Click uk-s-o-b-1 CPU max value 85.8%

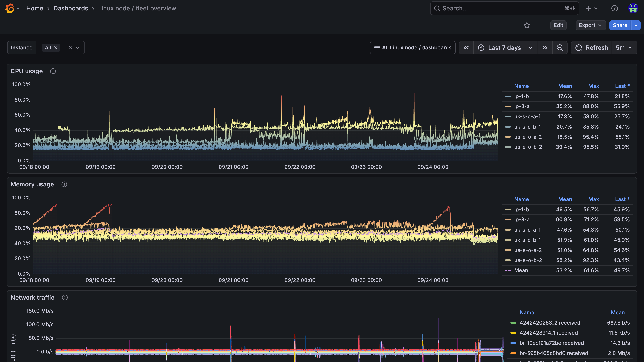coord(591,127)
